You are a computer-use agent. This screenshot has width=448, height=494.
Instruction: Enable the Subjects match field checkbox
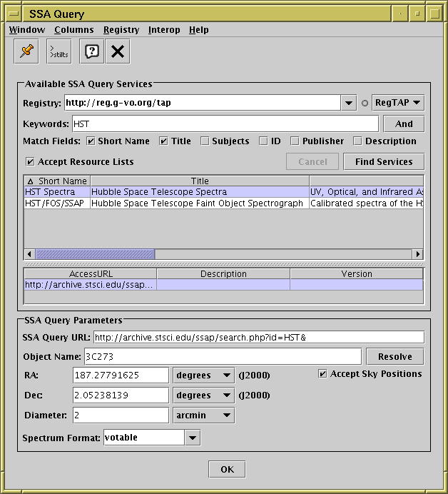(205, 141)
